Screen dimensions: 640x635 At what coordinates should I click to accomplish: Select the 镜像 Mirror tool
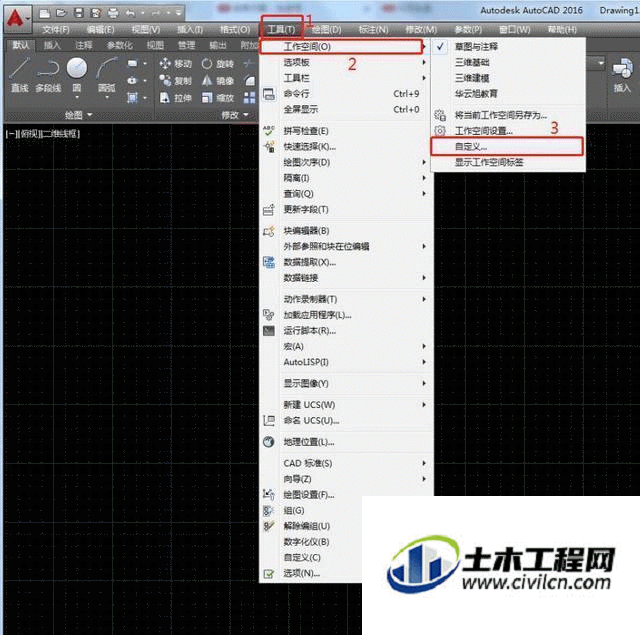(x=218, y=80)
